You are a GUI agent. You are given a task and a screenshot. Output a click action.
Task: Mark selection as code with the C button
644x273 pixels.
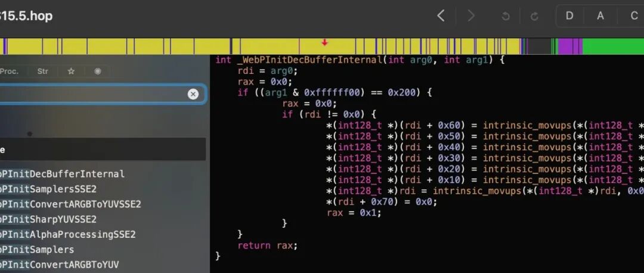pyautogui.click(x=633, y=16)
